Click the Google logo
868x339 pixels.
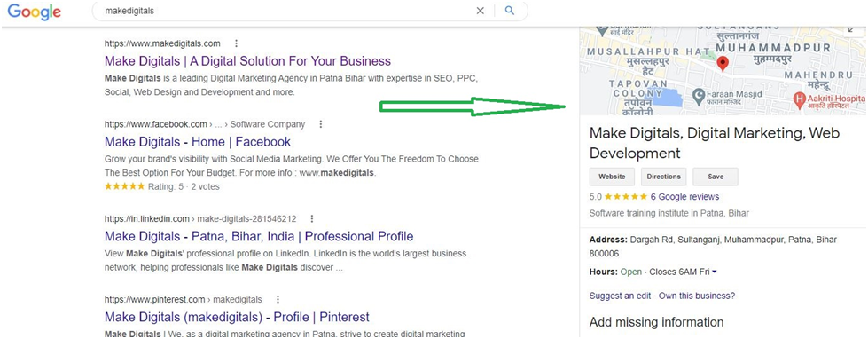click(x=35, y=12)
